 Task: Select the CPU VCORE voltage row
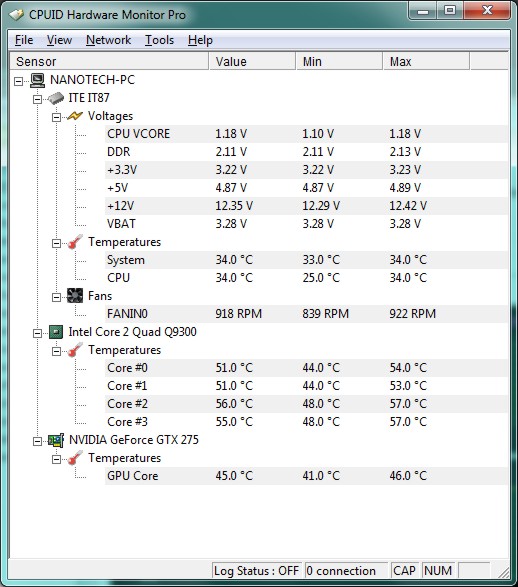tap(306, 134)
